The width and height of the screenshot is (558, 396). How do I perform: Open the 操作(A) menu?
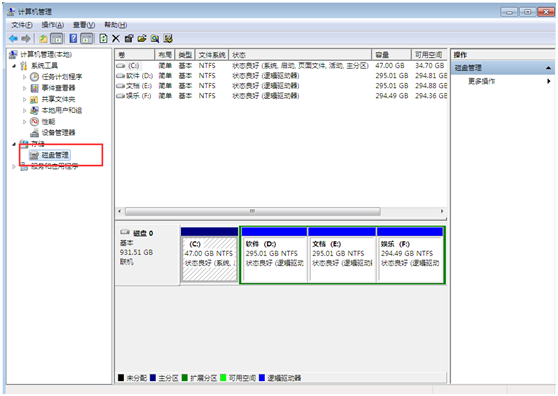[52, 25]
